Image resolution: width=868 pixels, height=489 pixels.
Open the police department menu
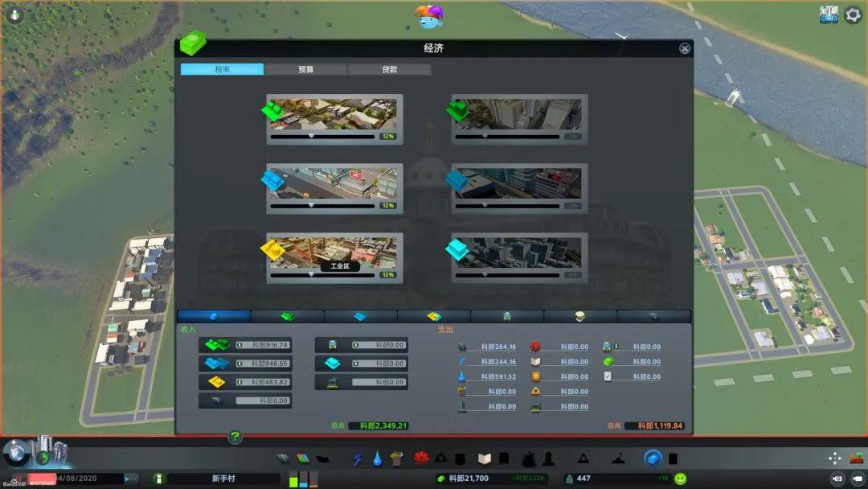(x=460, y=458)
